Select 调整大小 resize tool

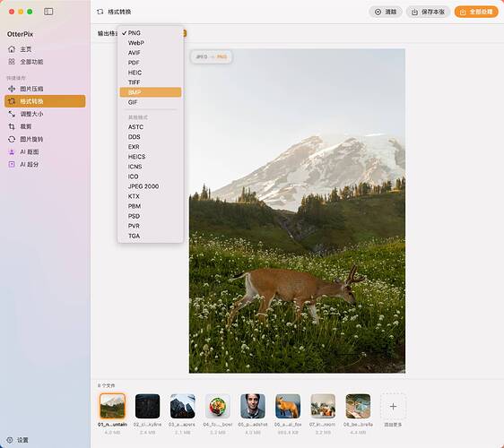[x=26, y=114]
